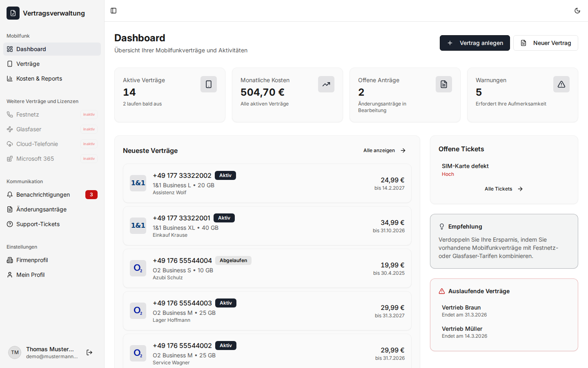Image resolution: width=588 pixels, height=368 pixels.
Task: Click the Vertrag anlegen button
Action: coord(475,43)
